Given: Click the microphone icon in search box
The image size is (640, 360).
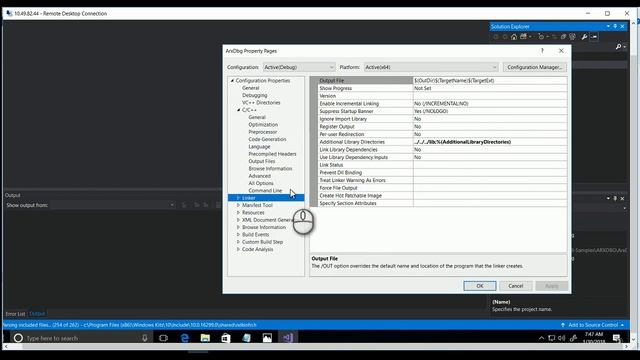Looking at the screenshot, I should click(144, 338).
